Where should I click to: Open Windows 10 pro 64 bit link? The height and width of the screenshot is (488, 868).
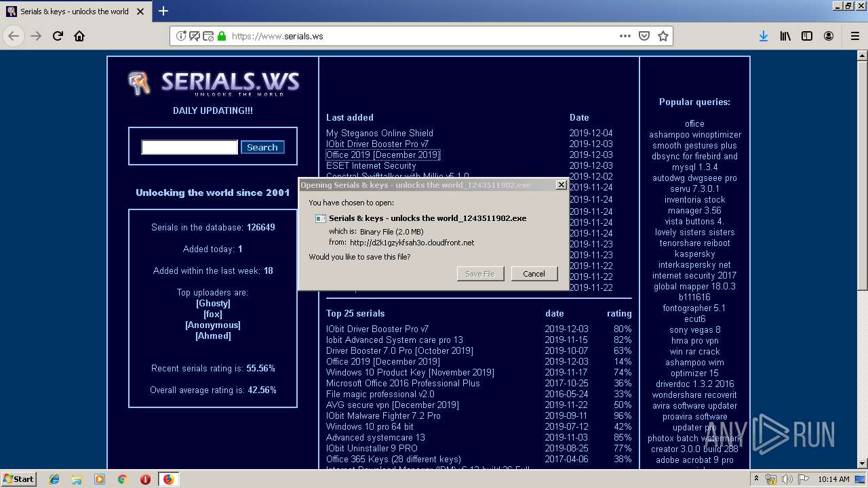click(370, 426)
